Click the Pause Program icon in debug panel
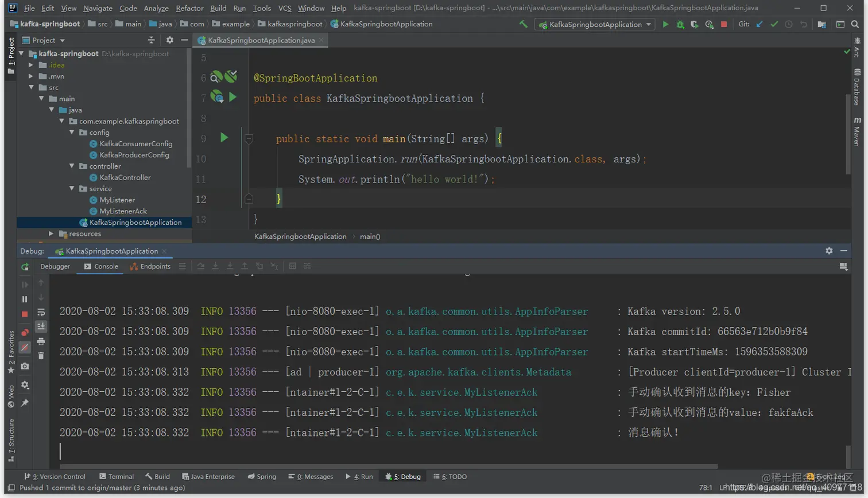Image resolution: width=868 pixels, height=498 pixels. [25, 299]
